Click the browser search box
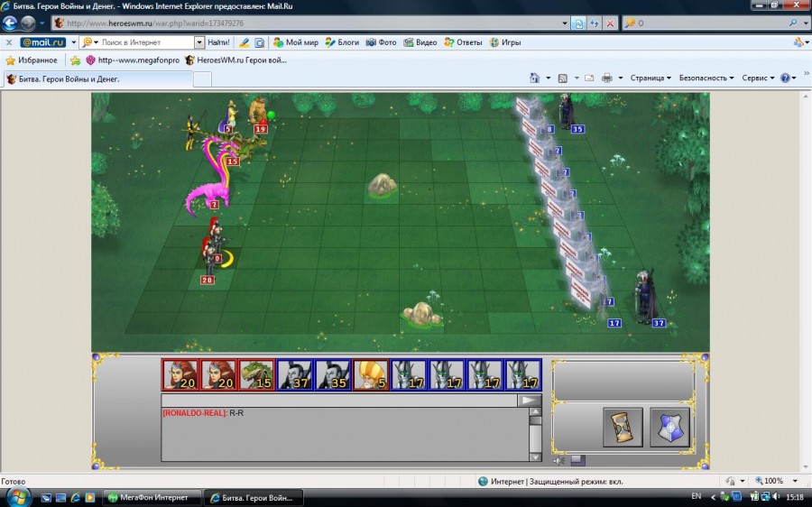The image size is (812, 507). point(706,23)
